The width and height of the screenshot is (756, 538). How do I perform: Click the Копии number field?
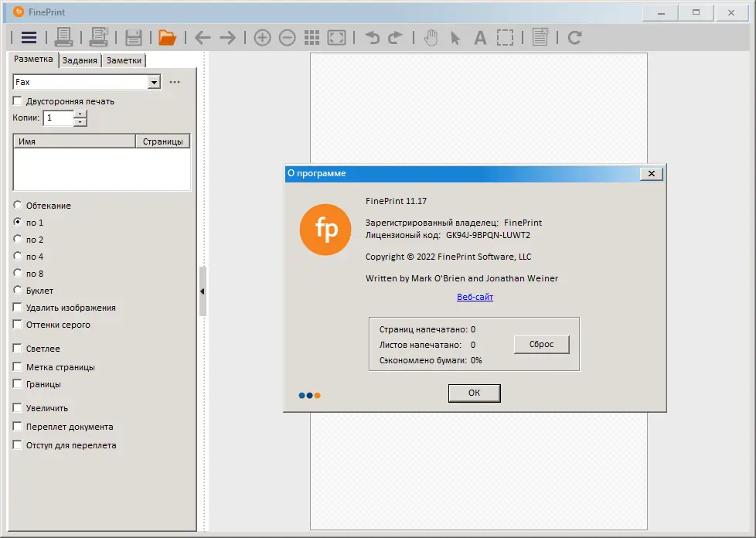(x=58, y=118)
